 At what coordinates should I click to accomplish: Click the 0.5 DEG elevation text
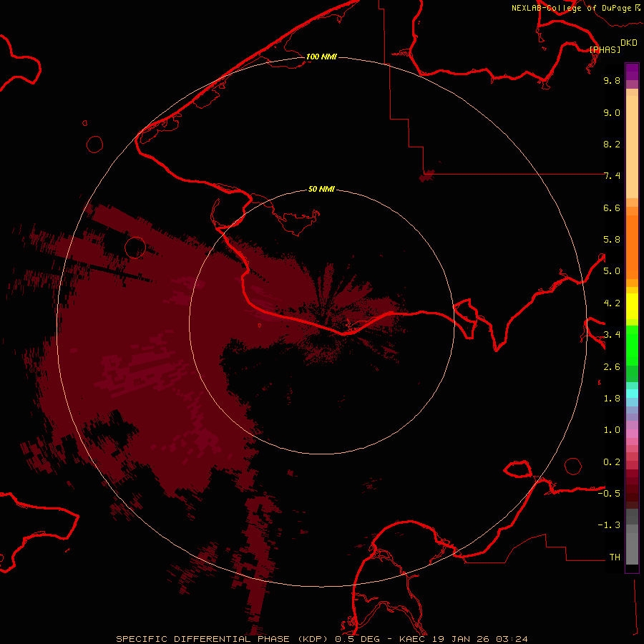coord(357,639)
